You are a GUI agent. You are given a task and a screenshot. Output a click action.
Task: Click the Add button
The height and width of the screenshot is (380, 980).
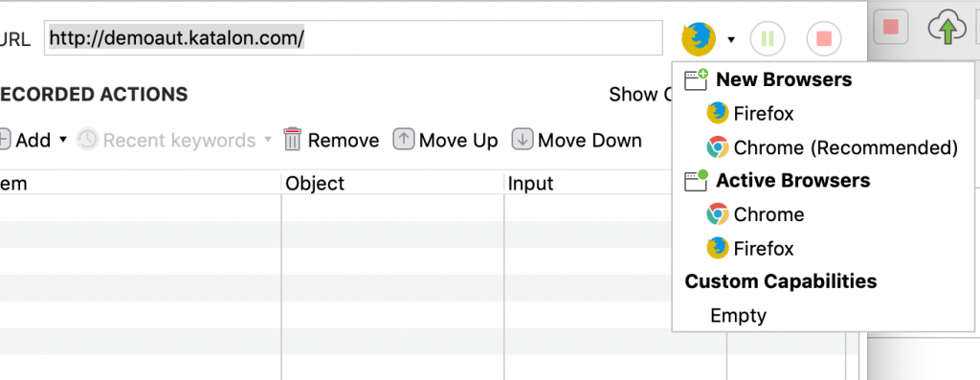click(x=25, y=140)
